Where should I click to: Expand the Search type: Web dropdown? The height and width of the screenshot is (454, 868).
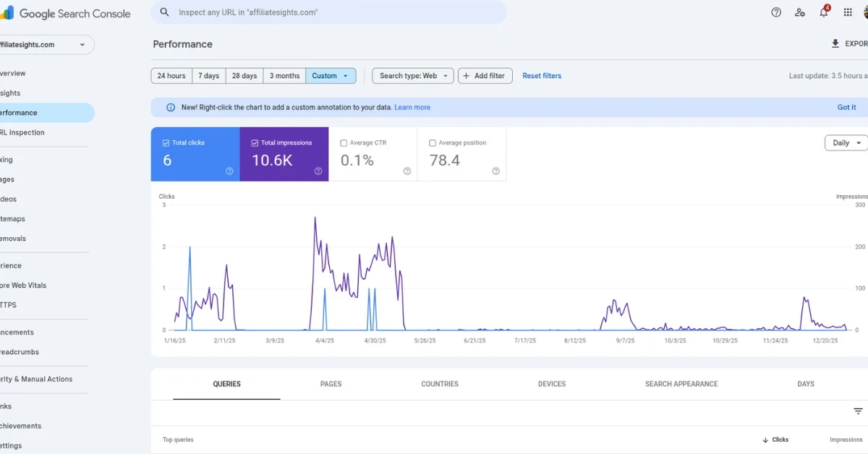(413, 76)
